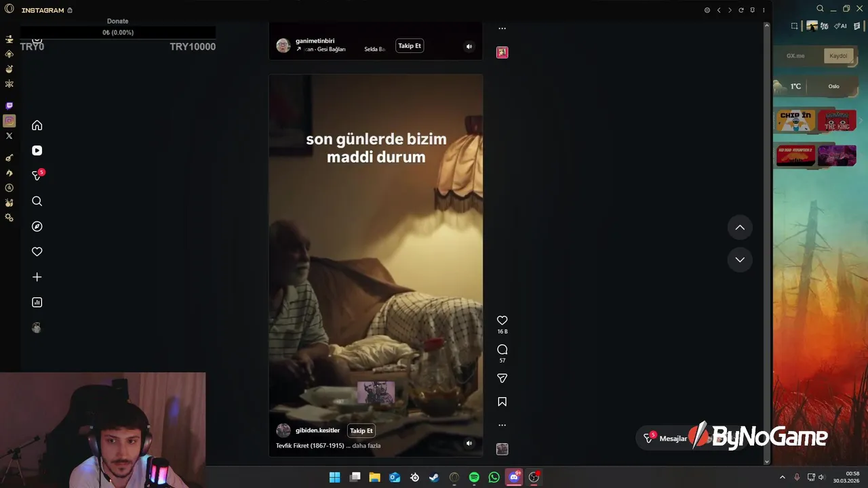This screenshot has height=488, width=868.
Task: Click the gibiden.kesitler avatar
Action: click(x=283, y=430)
